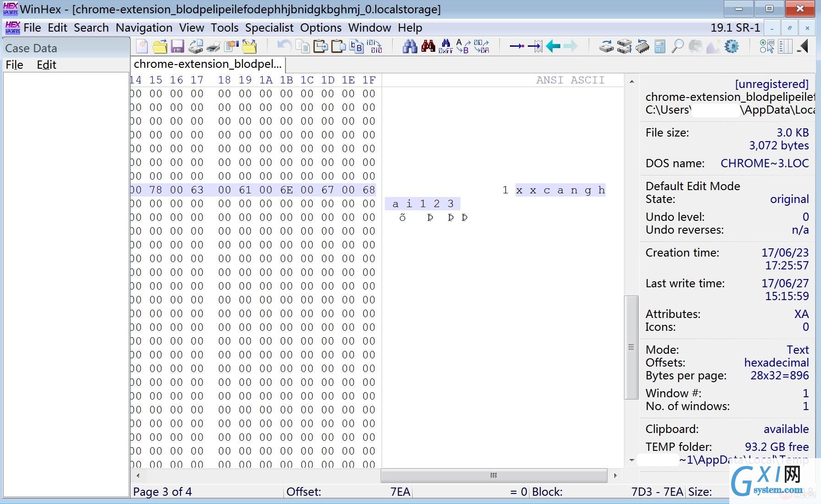Copy block using the copy pages icon

tap(302, 46)
